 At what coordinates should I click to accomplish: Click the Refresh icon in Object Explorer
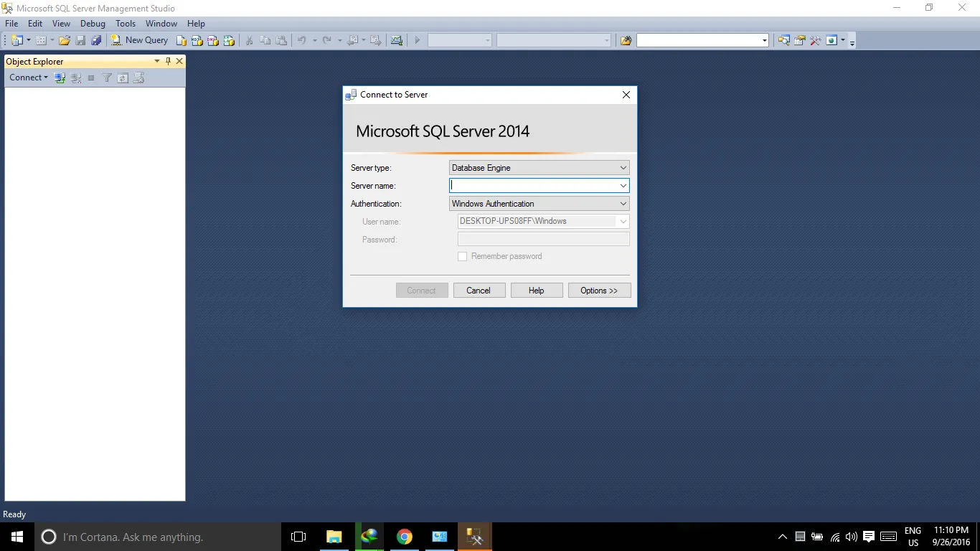123,77
